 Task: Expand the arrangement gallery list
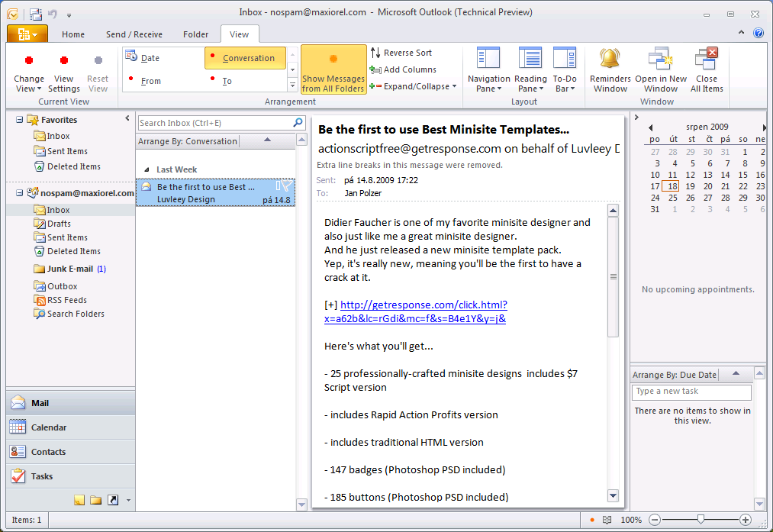(292, 85)
